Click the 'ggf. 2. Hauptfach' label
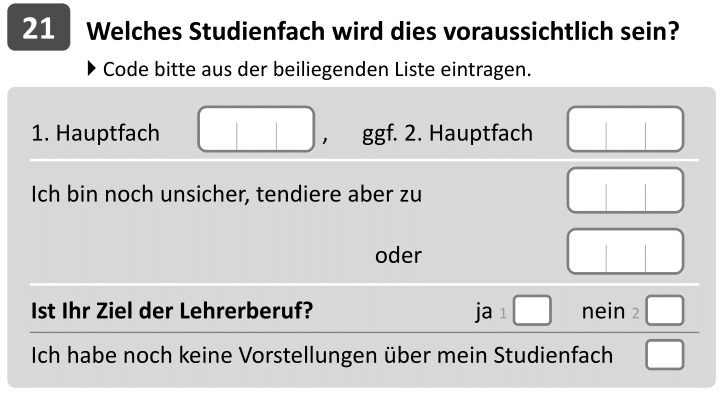This screenshot has height=398, width=725. [x=447, y=133]
